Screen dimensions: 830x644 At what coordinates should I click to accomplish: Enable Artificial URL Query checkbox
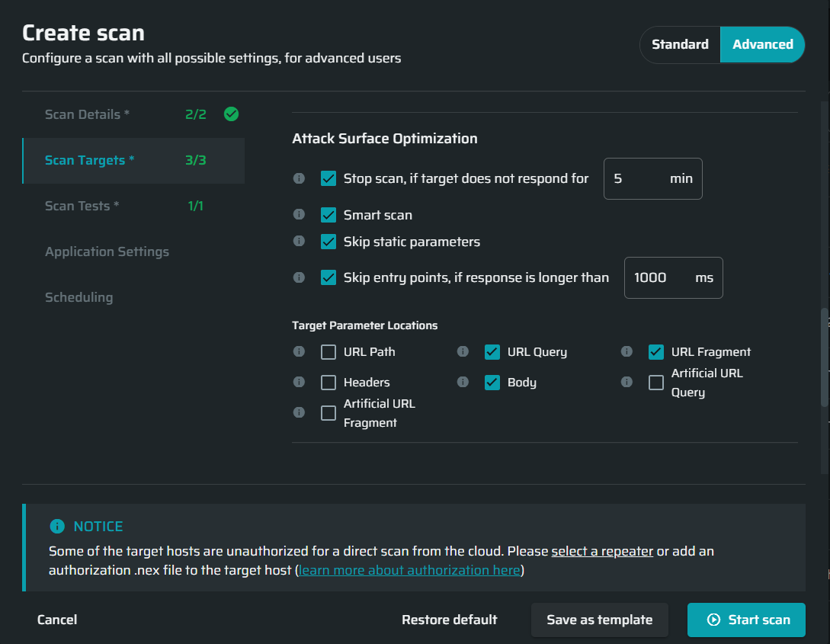click(x=656, y=383)
